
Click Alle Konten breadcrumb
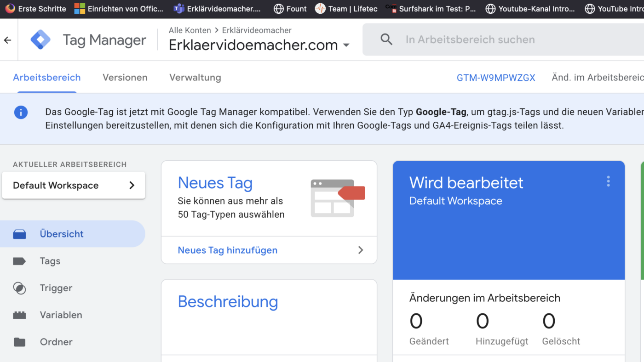tap(190, 30)
